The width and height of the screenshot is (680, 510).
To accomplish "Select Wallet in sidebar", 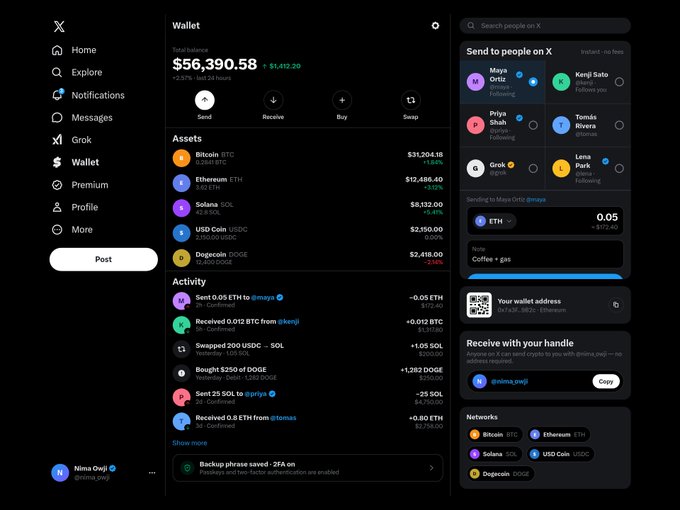I will (75, 162).
